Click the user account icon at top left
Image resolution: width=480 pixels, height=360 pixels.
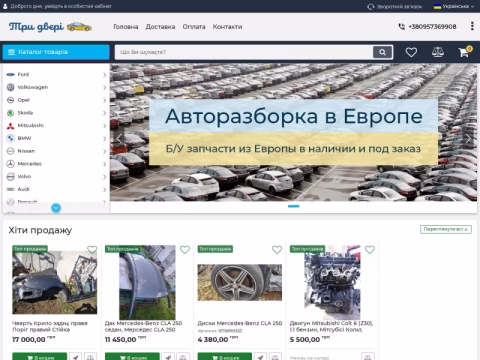click(x=5, y=6)
